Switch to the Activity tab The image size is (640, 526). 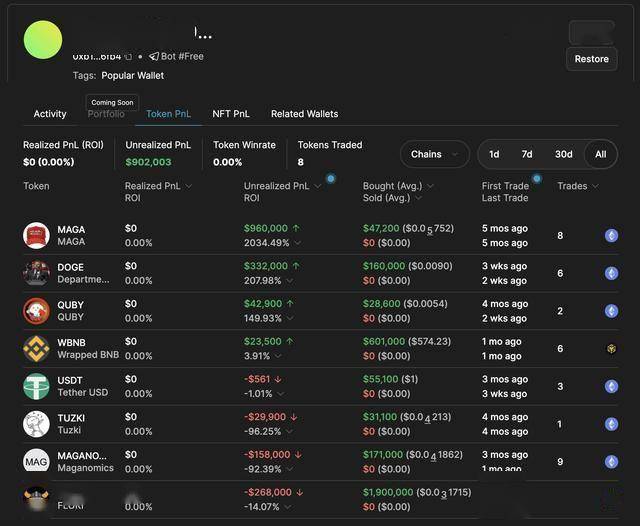pyautogui.click(x=50, y=114)
